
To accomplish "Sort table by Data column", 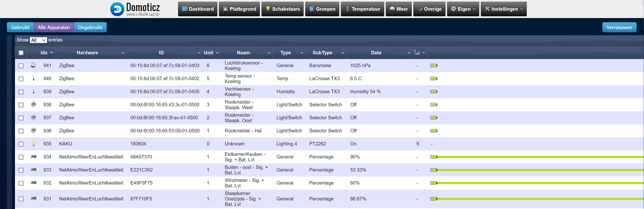I will tap(380, 53).
